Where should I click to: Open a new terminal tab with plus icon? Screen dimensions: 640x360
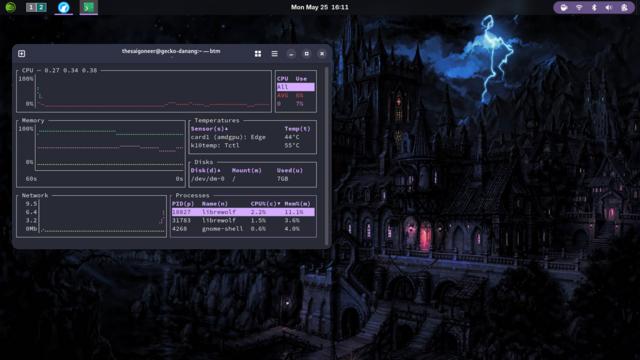[x=22, y=53]
